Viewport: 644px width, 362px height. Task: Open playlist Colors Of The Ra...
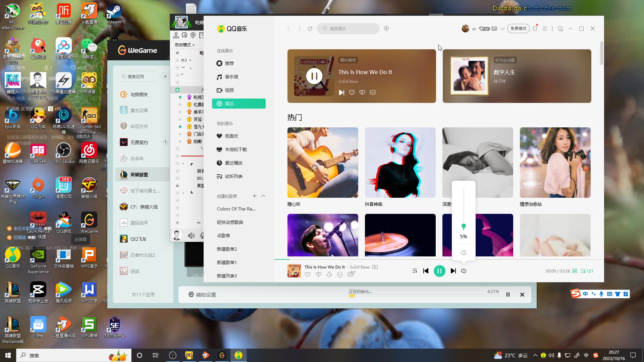(236, 209)
